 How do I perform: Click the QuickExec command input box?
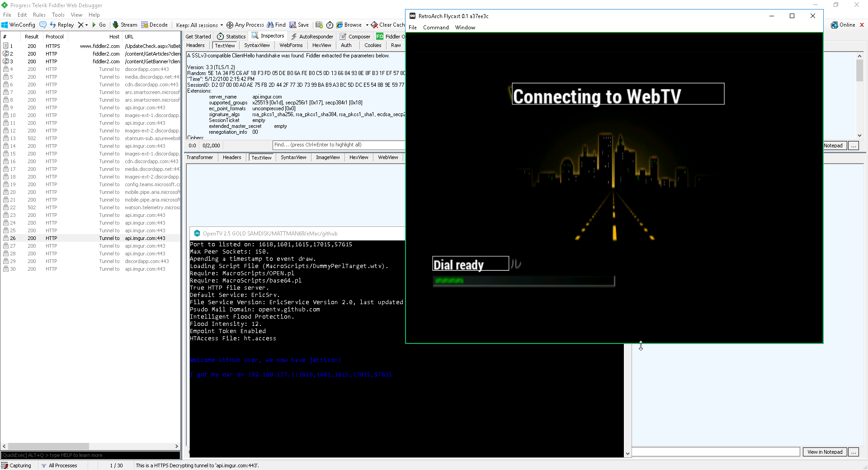(x=90, y=455)
